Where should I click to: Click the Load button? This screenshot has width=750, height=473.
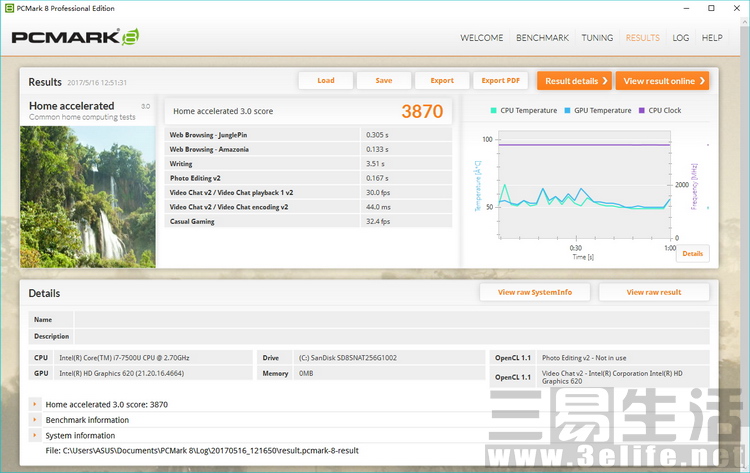(x=326, y=80)
